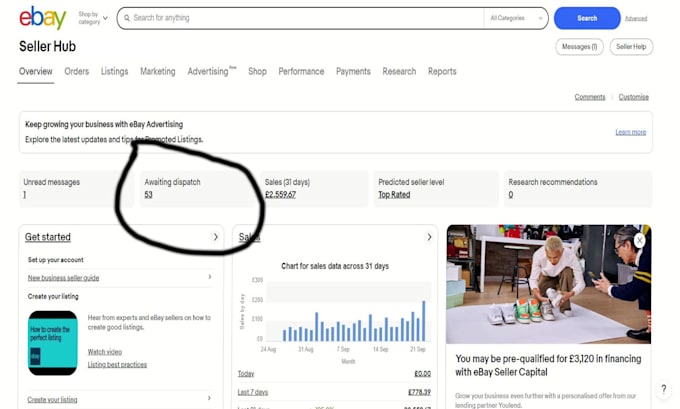Click the pre-qualified financing headline
Viewport: 680px width, 409px height.
[548, 365]
